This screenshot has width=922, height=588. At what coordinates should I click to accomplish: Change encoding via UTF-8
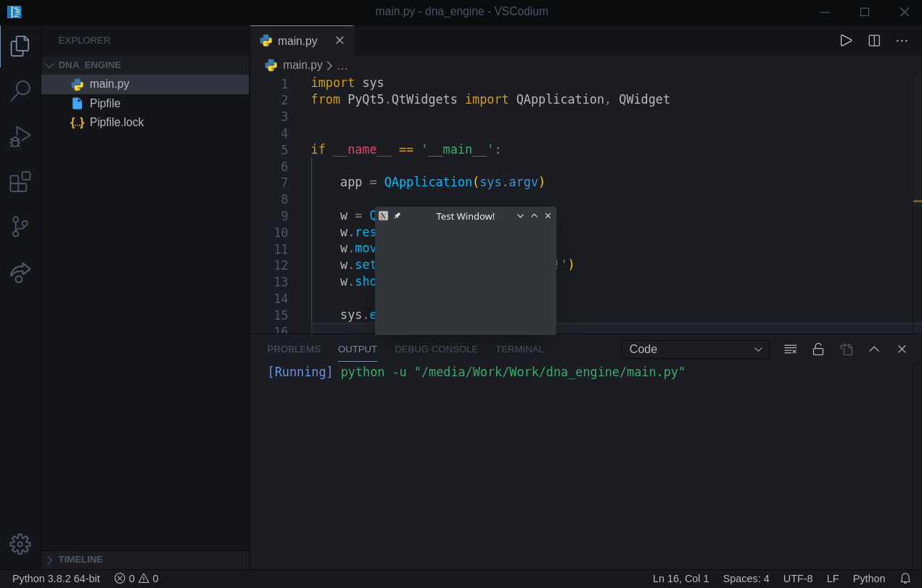click(x=798, y=579)
